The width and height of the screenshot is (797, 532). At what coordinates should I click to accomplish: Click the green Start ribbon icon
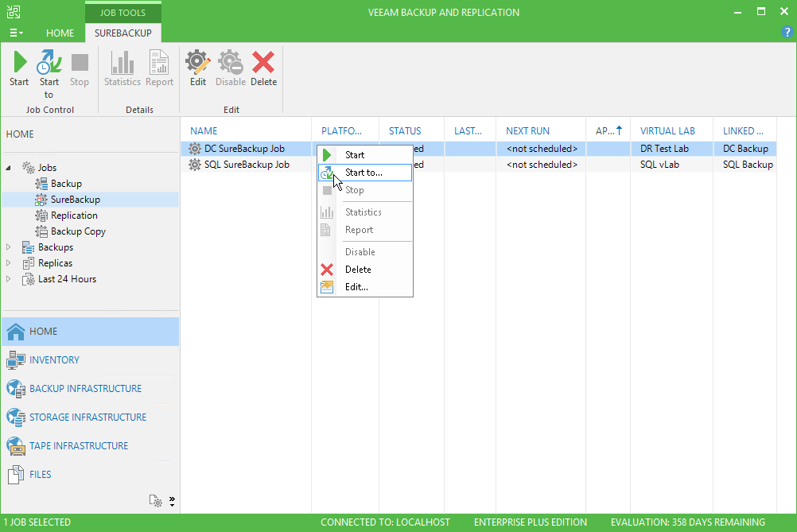[19, 64]
